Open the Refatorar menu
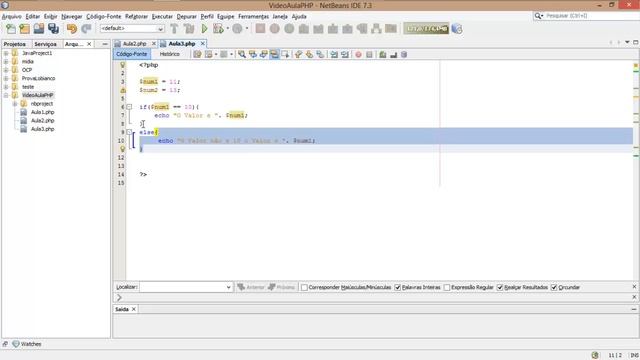This screenshot has width=640, height=360. coord(136,16)
